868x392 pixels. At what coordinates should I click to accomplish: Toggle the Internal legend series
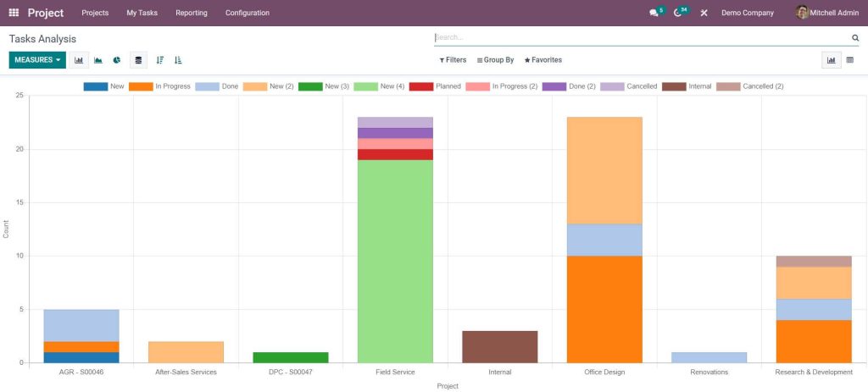[687, 86]
